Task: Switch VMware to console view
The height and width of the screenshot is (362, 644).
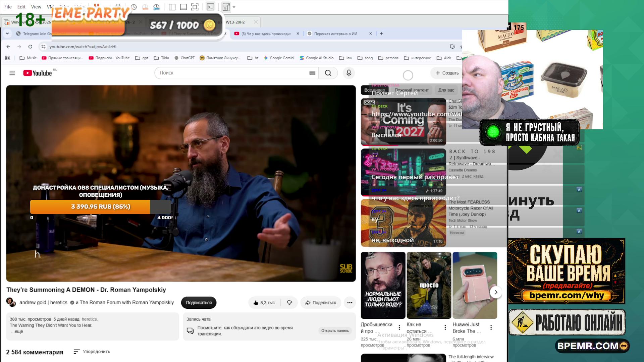Action: [x=210, y=7]
